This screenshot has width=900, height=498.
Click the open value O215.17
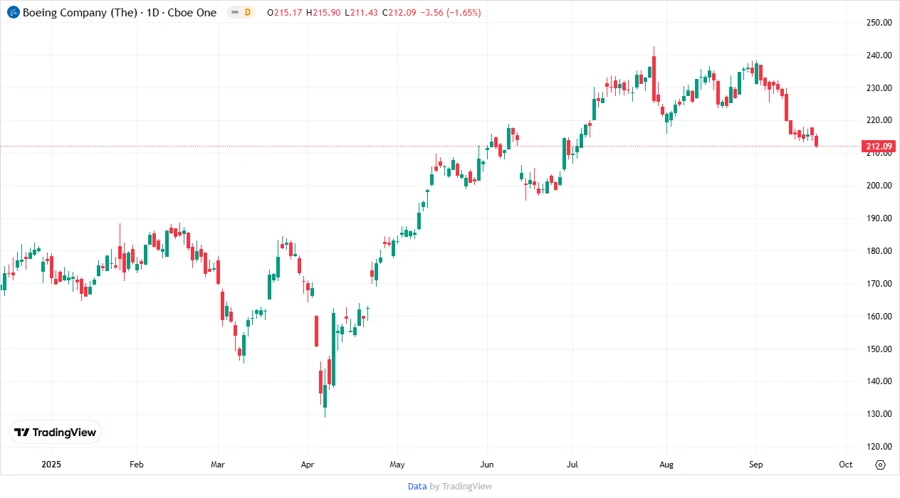coord(284,12)
